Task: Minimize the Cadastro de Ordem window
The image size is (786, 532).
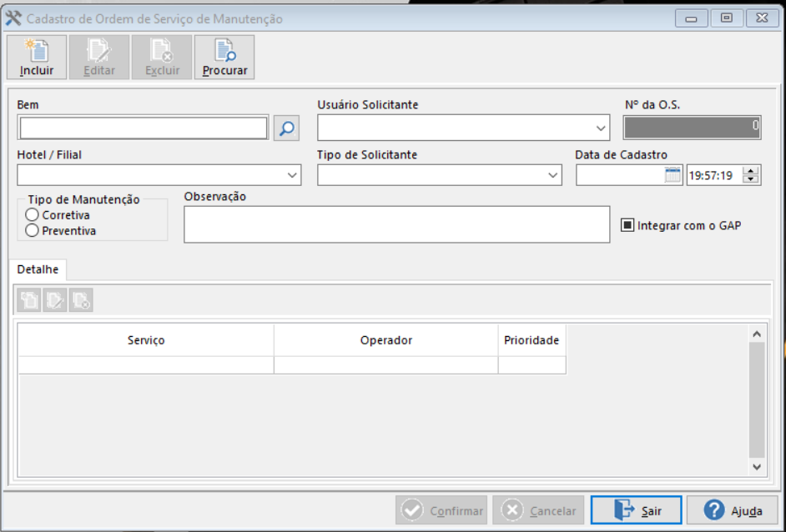Action: tap(691, 18)
